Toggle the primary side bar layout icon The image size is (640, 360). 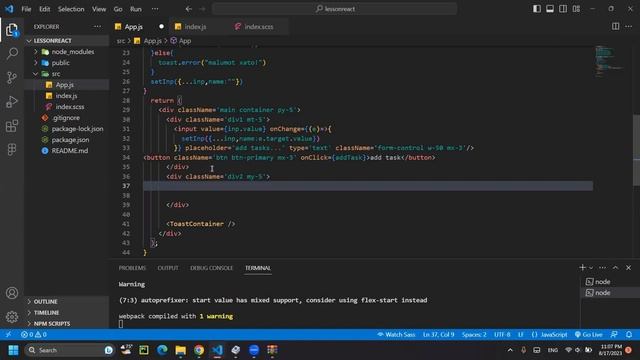pyautogui.click(x=537, y=9)
